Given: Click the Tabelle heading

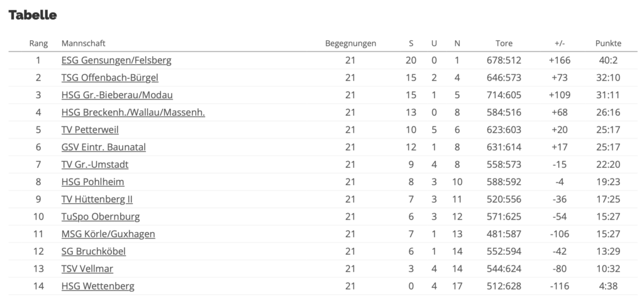Looking at the screenshot, I should pyautogui.click(x=33, y=15).
